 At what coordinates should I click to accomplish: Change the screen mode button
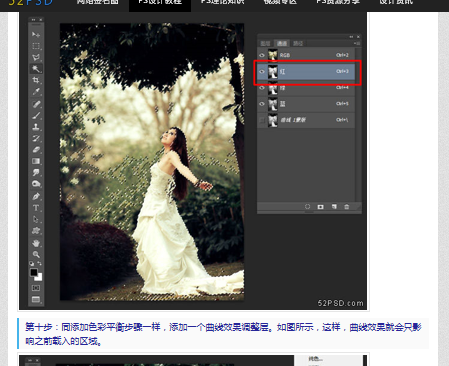pos(36,299)
